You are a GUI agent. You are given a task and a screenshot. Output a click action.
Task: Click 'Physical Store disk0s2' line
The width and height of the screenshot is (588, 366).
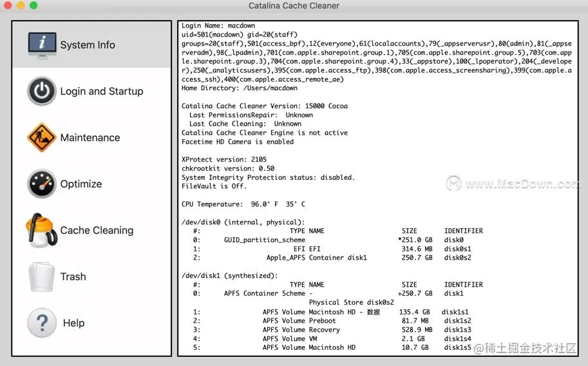(352, 302)
